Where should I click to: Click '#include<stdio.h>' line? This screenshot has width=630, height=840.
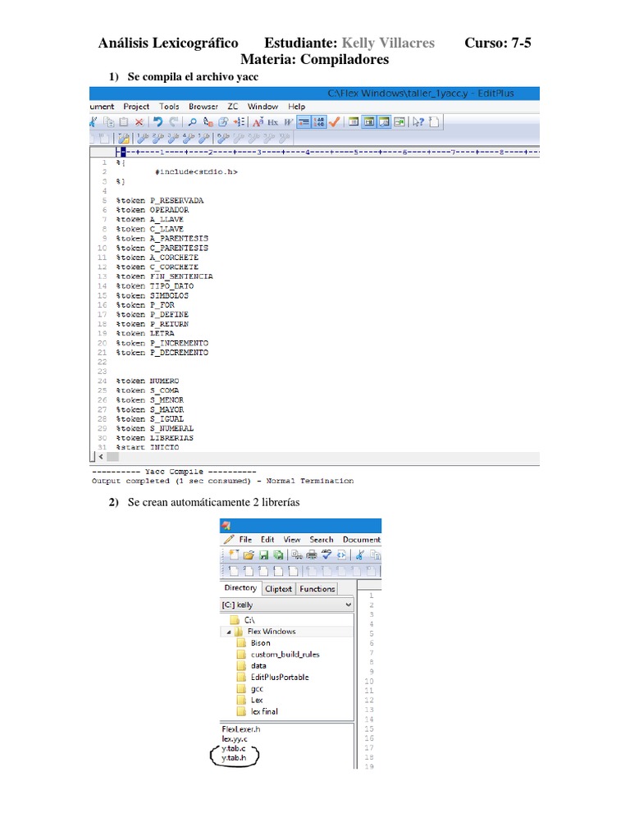pyautogui.click(x=196, y=172)
